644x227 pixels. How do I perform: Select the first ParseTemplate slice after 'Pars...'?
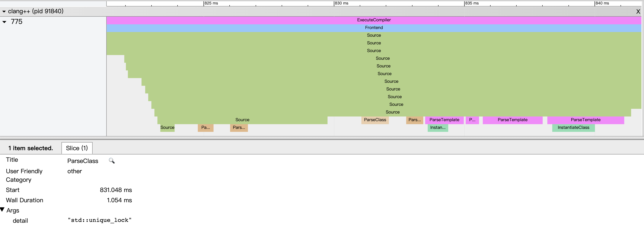pos(444,120)
